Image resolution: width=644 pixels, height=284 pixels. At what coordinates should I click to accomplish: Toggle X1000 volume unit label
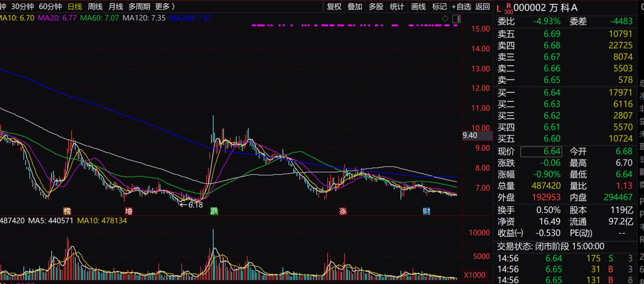(x=475, y=275)
